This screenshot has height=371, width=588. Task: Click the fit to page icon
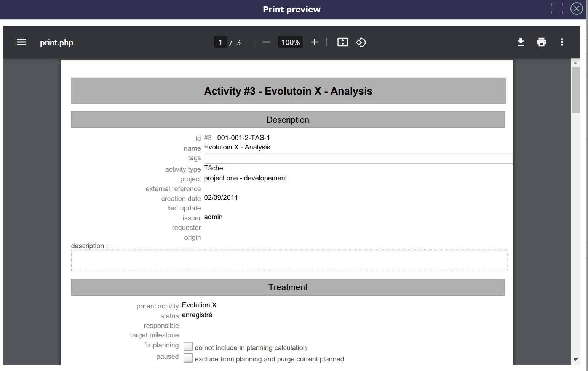click(x=343, y=42)
